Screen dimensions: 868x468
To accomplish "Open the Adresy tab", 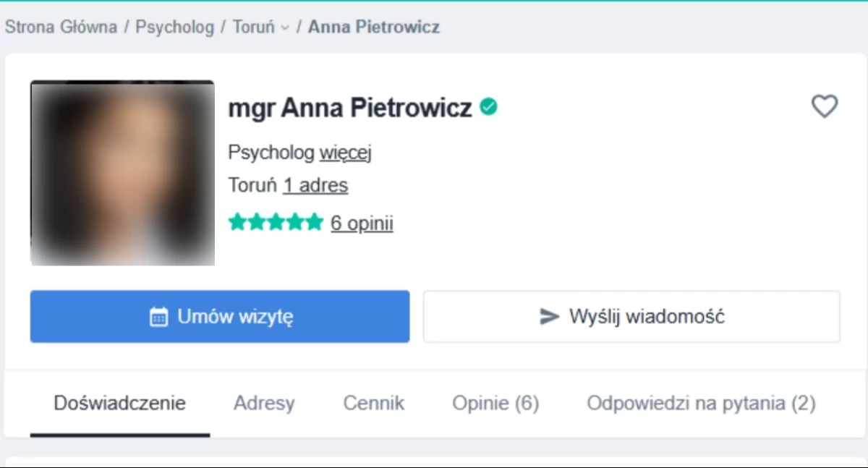I will coord(264,404).
